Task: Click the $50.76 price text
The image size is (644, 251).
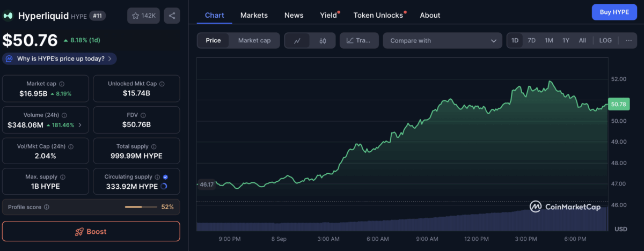Action: tap(30, 41)
